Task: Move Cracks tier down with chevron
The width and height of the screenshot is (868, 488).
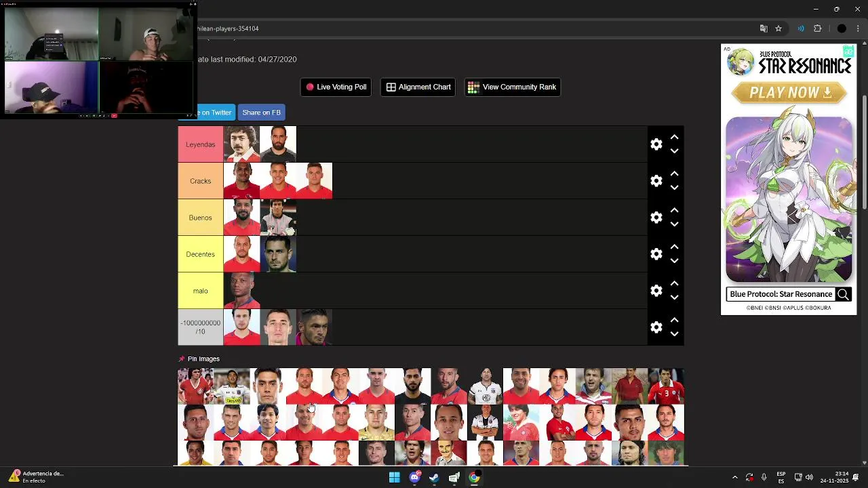Action: click(674, 188)
